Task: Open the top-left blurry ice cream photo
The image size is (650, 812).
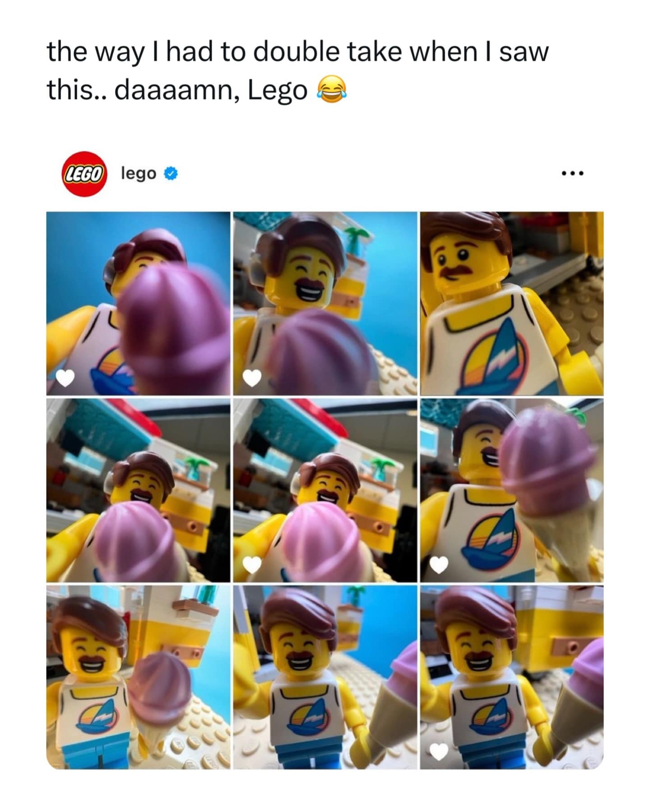Action: click(x=138, y=303)
